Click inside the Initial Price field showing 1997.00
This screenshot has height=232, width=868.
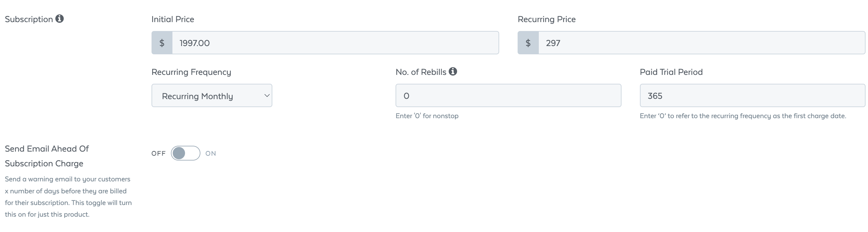(x=333, y=43)
